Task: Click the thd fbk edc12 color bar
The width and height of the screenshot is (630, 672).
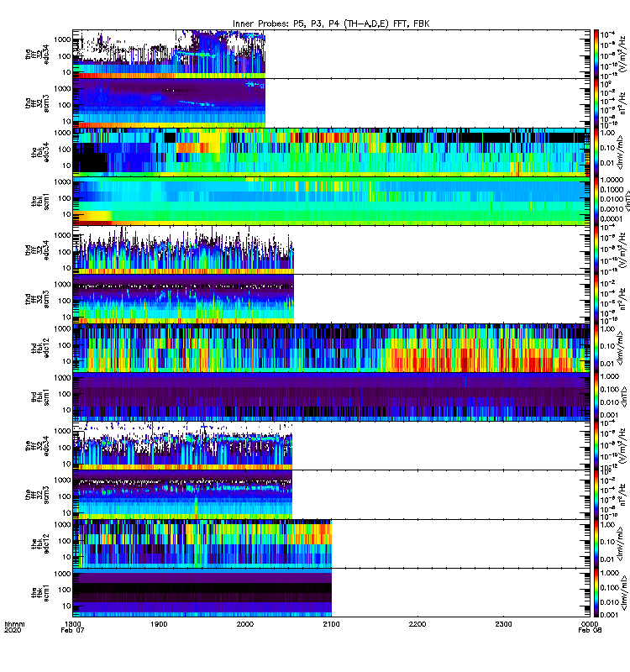Action: tap(596, 348)
